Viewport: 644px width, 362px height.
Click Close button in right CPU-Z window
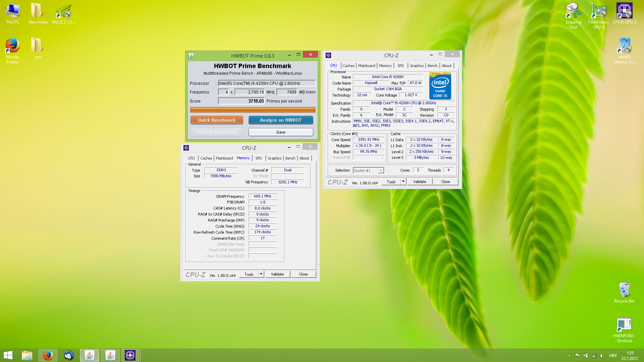(445, 182)
